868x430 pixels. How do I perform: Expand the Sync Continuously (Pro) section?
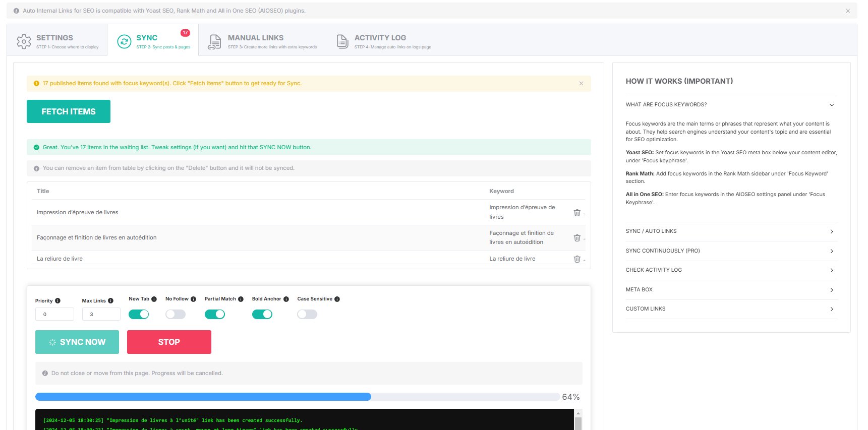click(731, 251)
